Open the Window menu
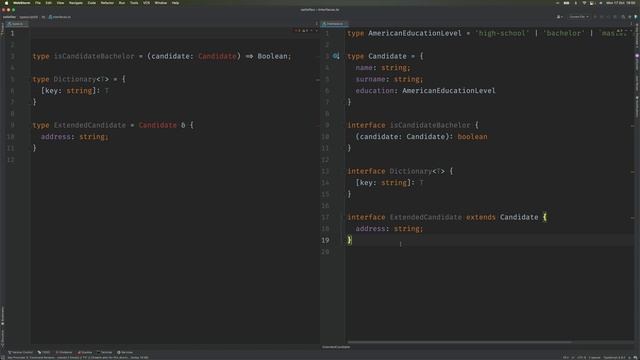Image resolution: width=640 pixels, height=360 pixels. click(161, 3)
